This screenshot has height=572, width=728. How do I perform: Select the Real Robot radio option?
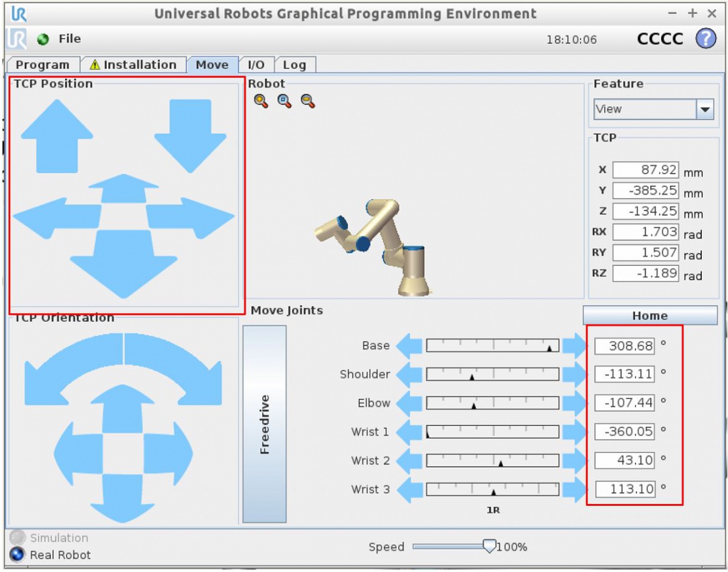(x=18, y=555)
